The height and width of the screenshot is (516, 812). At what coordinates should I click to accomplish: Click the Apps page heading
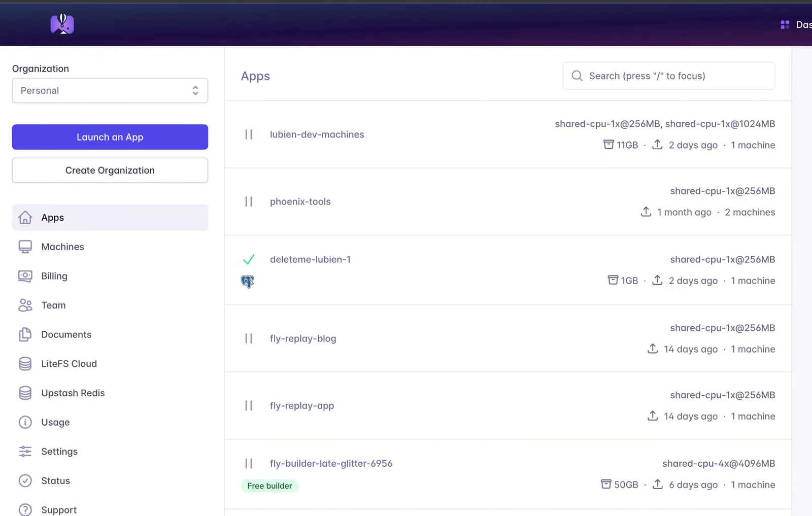tap(255, 76)
